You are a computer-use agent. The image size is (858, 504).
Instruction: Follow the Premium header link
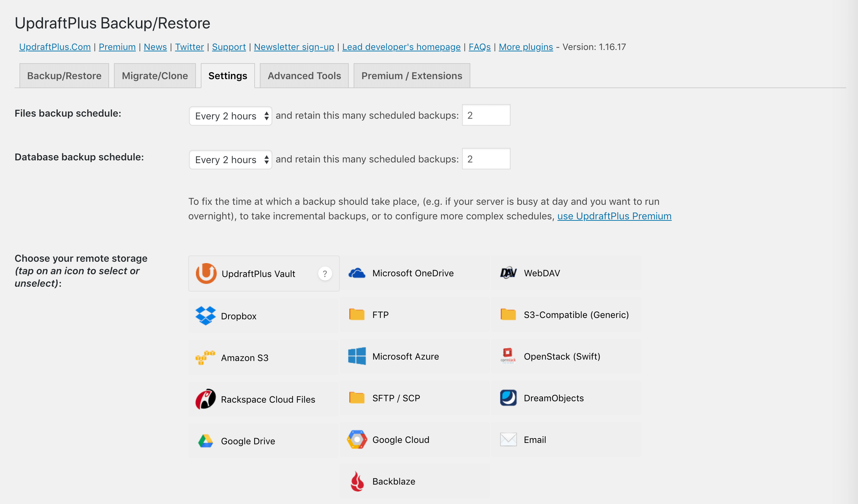pos(117,47)
